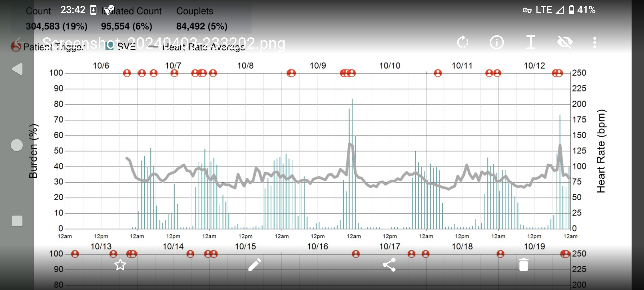Toggle favorite star for this image

(120, 265)
